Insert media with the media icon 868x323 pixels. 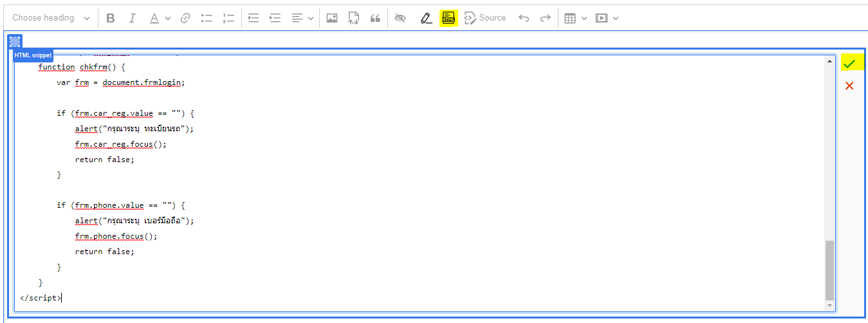[x=602, y=18]
